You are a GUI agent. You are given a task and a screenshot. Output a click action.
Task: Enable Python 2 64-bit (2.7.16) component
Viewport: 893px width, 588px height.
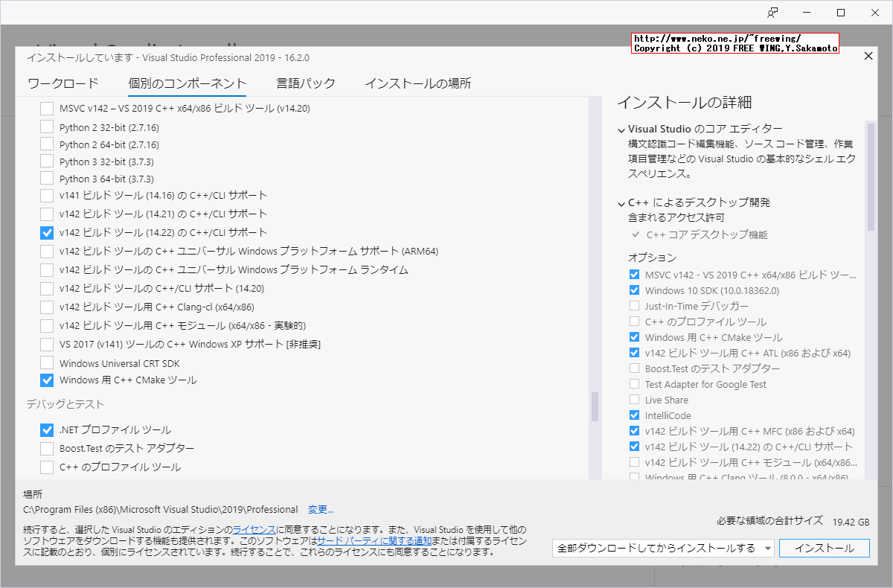[46, 143]
